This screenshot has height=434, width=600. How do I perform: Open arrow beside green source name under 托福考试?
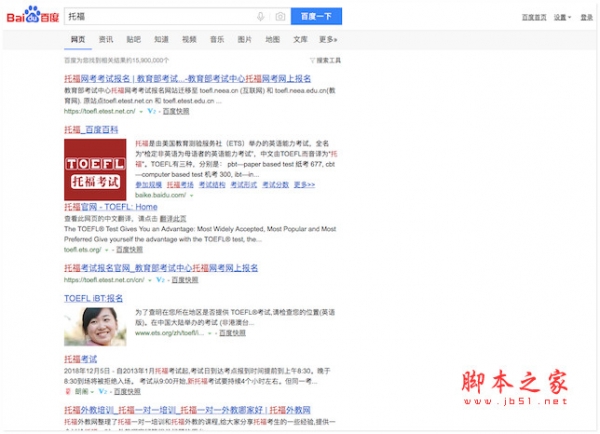92,392
